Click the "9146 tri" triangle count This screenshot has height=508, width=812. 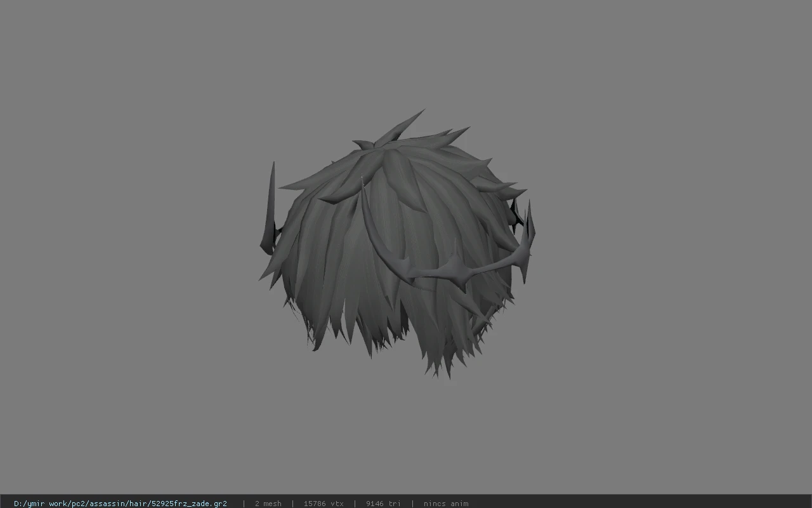(x=383, y=504)
